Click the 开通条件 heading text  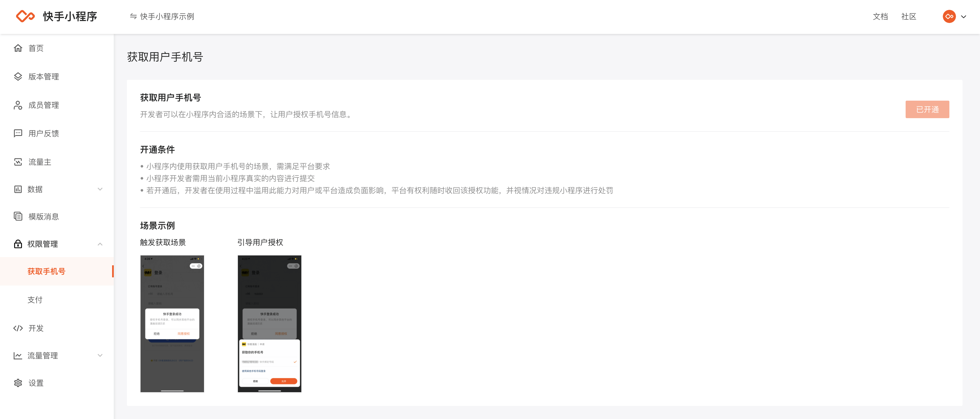pos(157,150)
